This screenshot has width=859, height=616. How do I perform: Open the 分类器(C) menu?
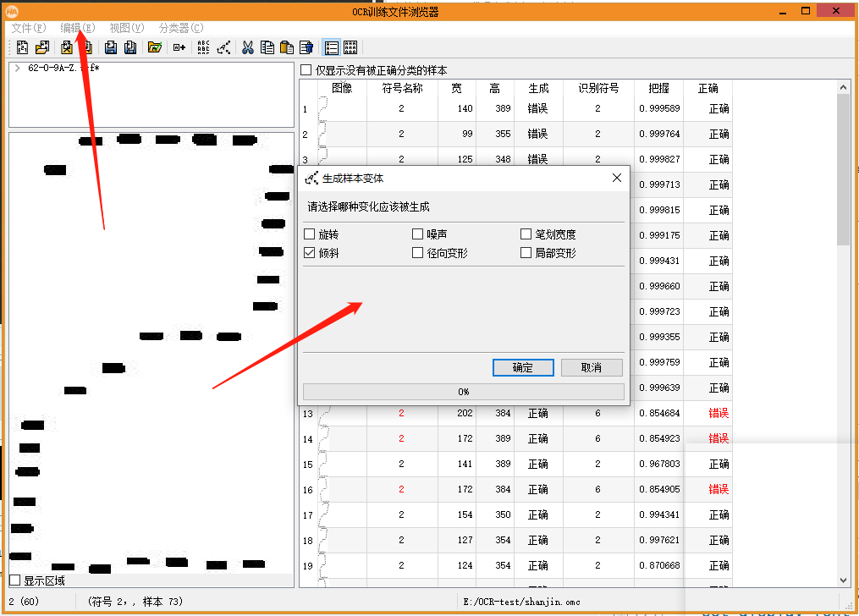click(x=180, y=27)
